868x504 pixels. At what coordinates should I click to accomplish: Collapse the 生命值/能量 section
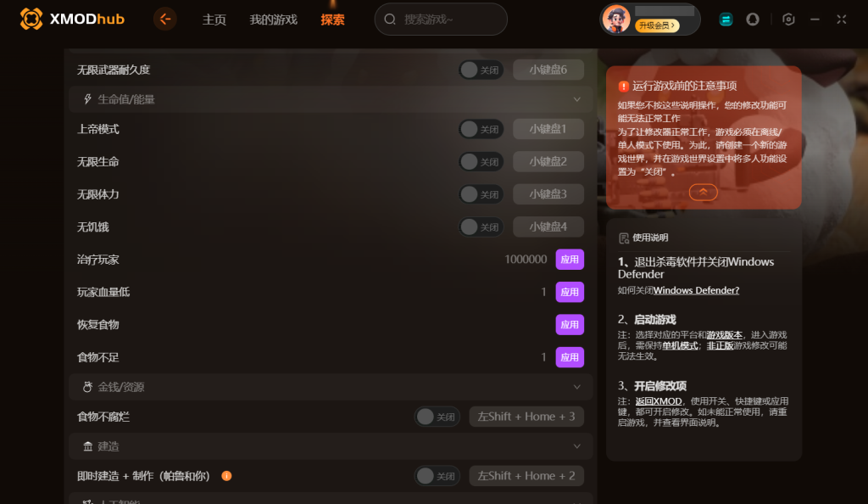click(576, 99)
